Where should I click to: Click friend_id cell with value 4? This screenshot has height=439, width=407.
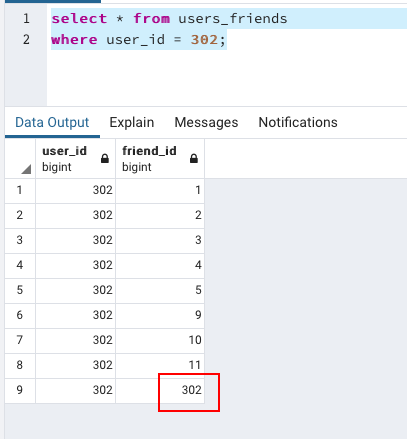[160, 265]
